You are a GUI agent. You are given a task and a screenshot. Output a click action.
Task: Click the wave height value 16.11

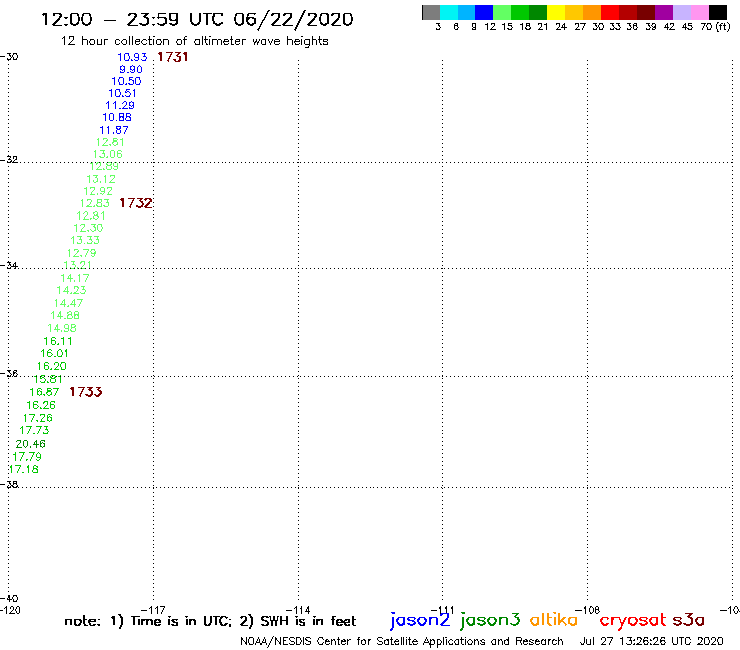(x=58, y=341)
